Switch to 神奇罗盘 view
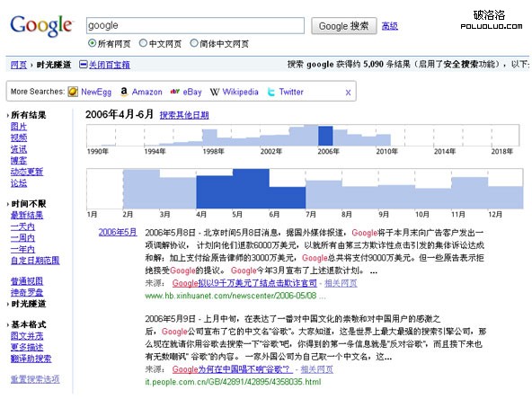 point(27,292)
